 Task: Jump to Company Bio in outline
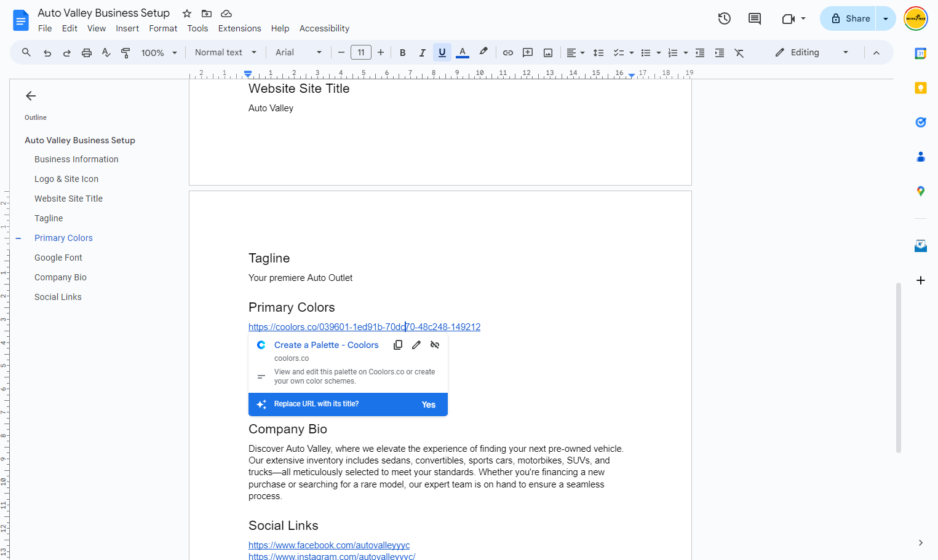(60, 277)
